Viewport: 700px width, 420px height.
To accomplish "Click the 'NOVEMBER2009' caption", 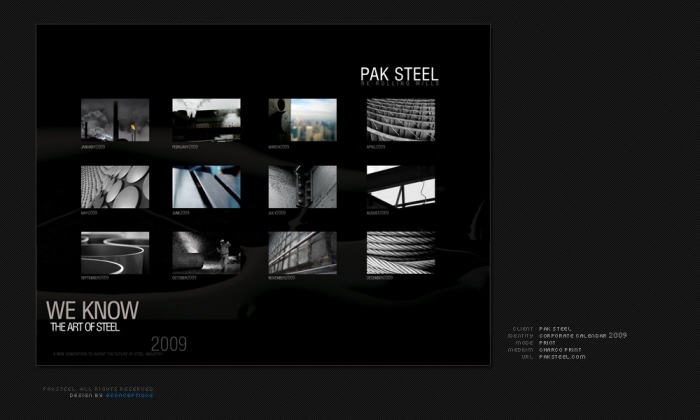I will click(282, 278).
